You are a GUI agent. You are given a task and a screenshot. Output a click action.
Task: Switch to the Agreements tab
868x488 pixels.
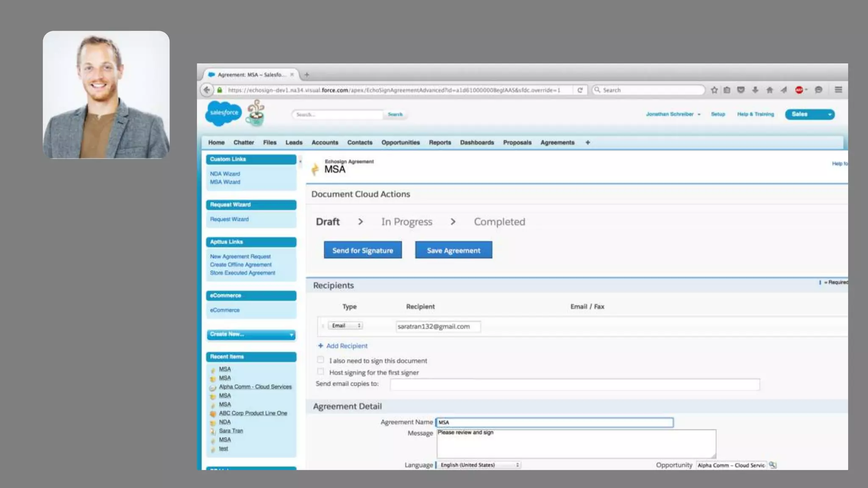tap(557, 142)
